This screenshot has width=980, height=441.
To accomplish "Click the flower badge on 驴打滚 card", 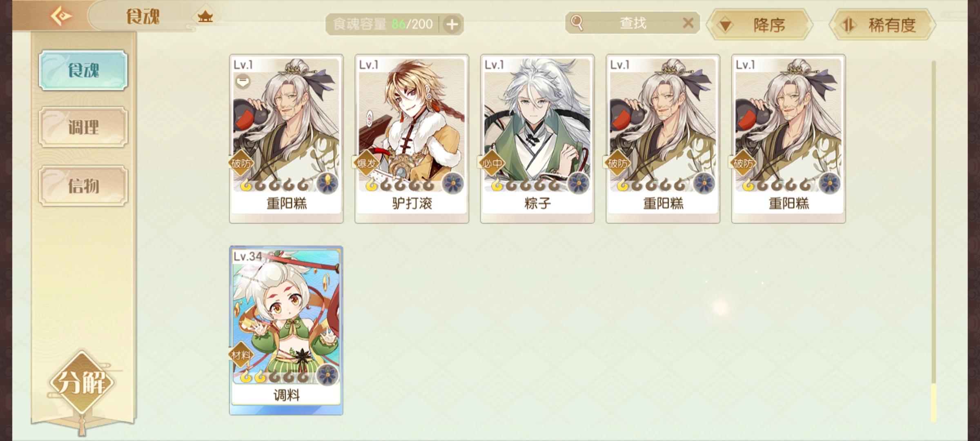I will (453, 183).
